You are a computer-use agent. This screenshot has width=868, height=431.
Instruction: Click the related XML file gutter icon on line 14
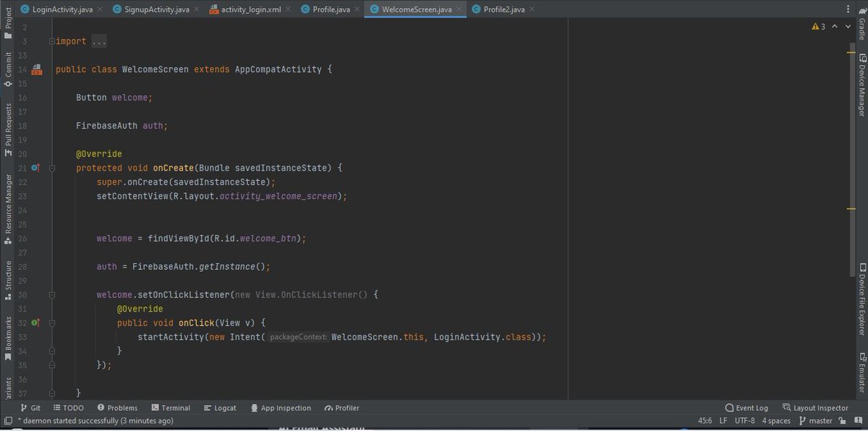(37, 69)
